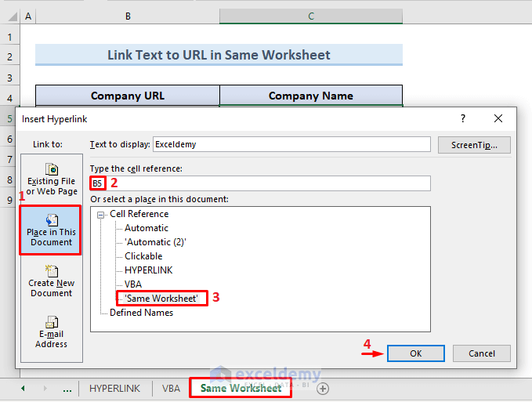Image resolution: width=532 pixels, height=402 pixels.
Task: Select Create New Document option
Action: click(x=52, y=281)
